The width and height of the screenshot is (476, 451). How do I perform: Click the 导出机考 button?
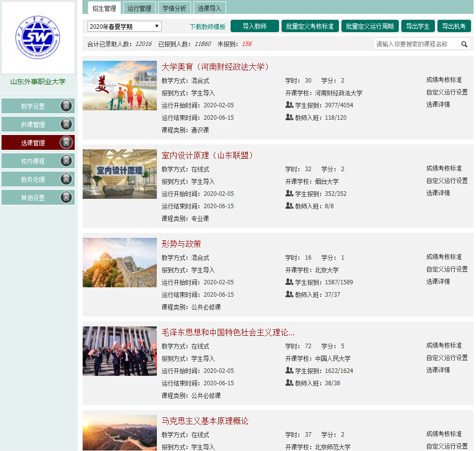pos(454,26)
